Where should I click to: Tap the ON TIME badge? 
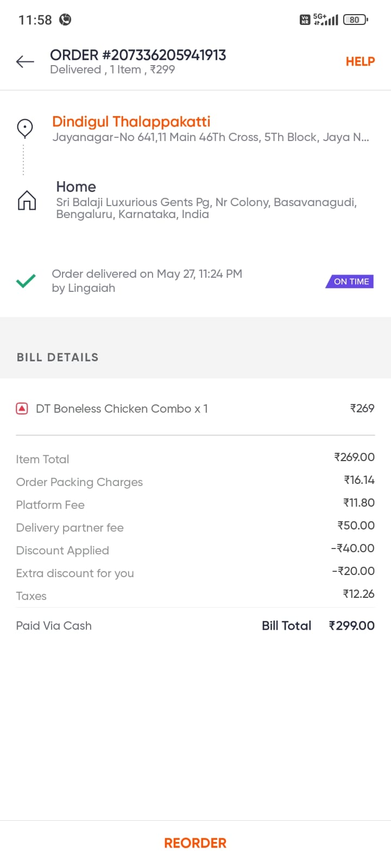point(350,282)
